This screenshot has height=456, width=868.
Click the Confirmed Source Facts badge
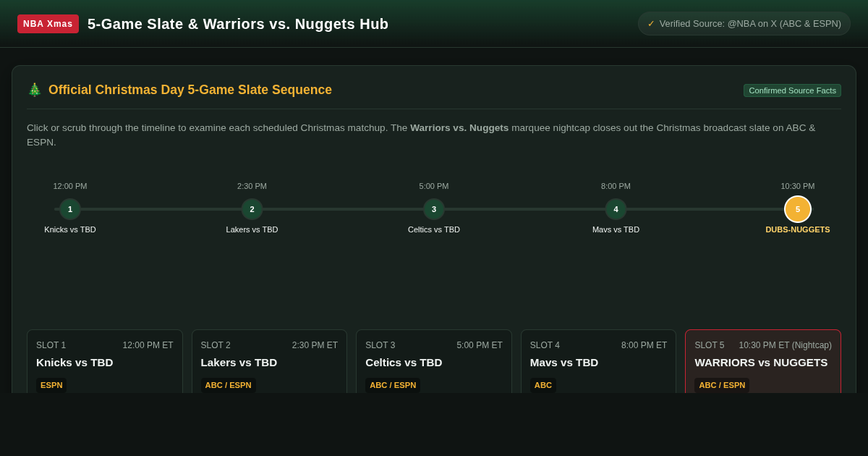click(x=792, y=90)
